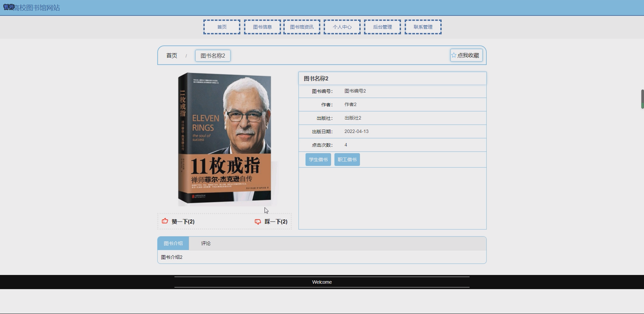
Task: Click the 首页 breadcrumb link
Action: tap(172, 56)
